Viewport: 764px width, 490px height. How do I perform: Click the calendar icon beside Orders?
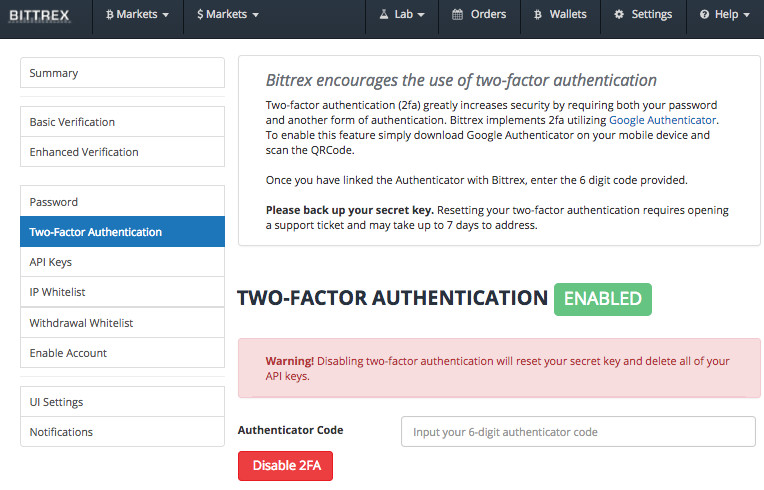(x=457, y=15)
